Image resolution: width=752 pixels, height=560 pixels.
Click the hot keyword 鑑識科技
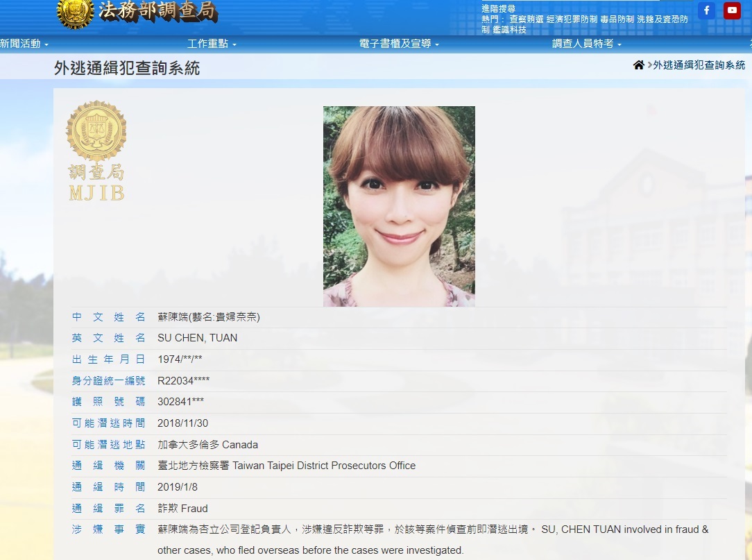(x=509, y=30)
